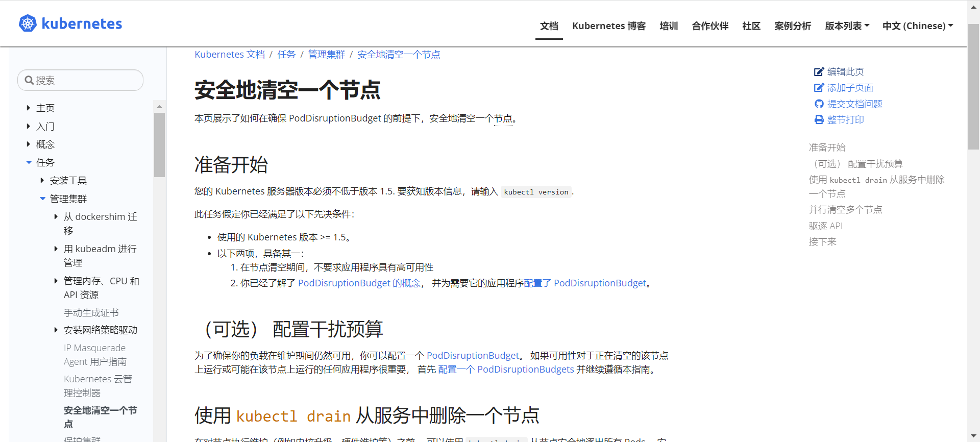Click the PodDisruptionBudget 的概念 link

tap(359, 283)
